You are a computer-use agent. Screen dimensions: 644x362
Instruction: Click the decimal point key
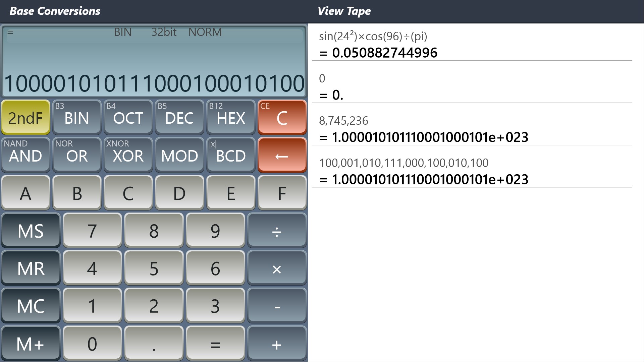click(154, 344)
